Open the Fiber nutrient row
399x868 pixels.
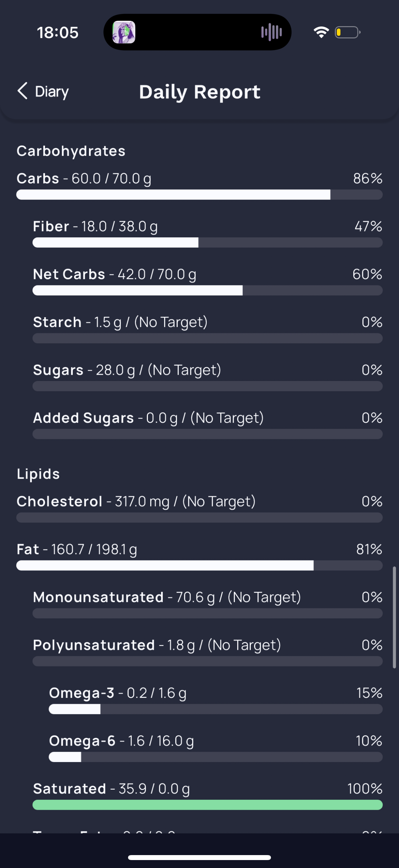(x=95, y=226)
